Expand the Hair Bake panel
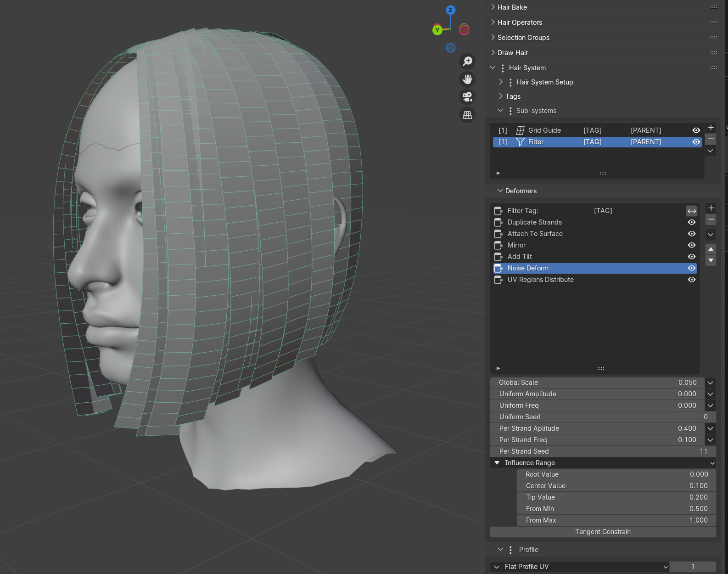This screenshot has height=574, width=728. pos(512,7)
